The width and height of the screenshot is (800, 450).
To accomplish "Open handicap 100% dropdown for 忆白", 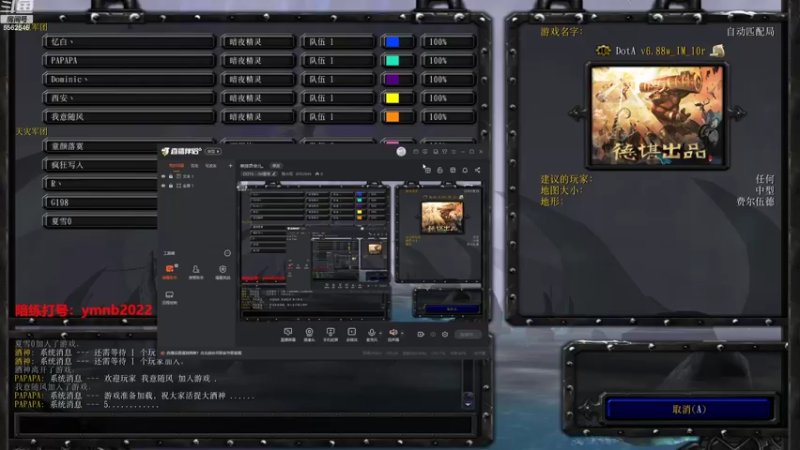I will 448,42.
